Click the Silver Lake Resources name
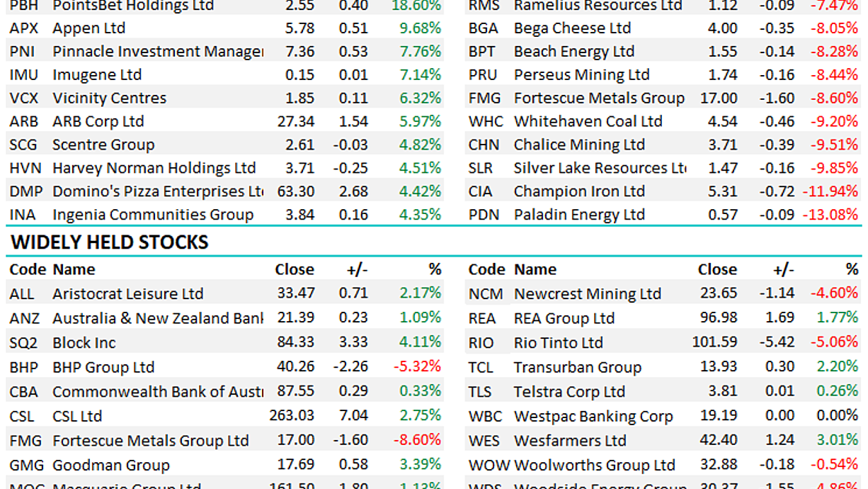 pyautogui.click(x=600, y=169)
